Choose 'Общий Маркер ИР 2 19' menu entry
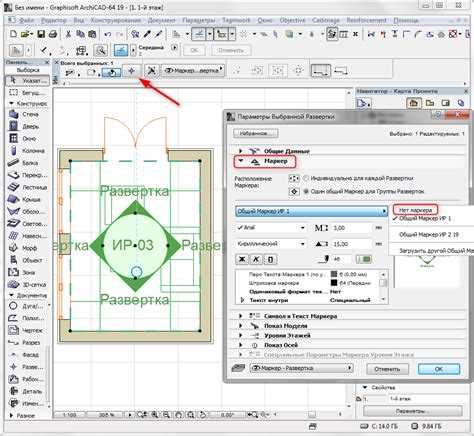 point(429,235)
